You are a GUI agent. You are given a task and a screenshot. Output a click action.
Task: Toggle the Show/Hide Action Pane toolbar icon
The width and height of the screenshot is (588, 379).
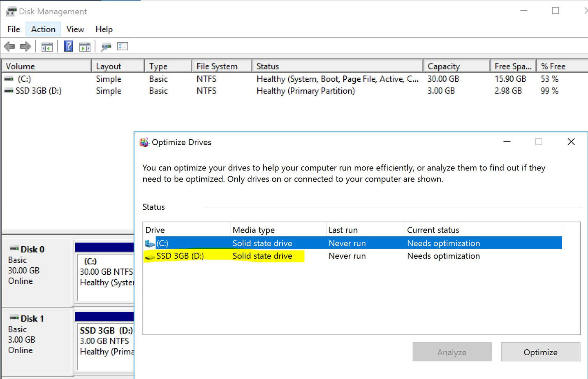point(85,47)
